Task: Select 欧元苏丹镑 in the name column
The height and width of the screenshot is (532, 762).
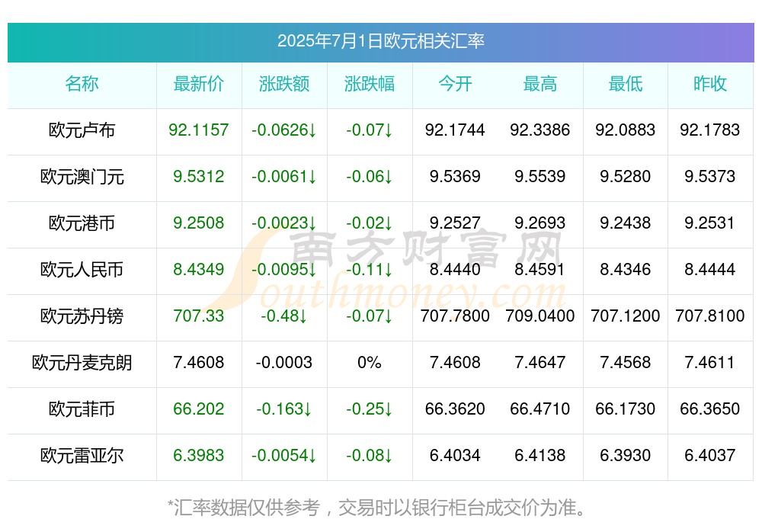Action: tap(82, 316)
